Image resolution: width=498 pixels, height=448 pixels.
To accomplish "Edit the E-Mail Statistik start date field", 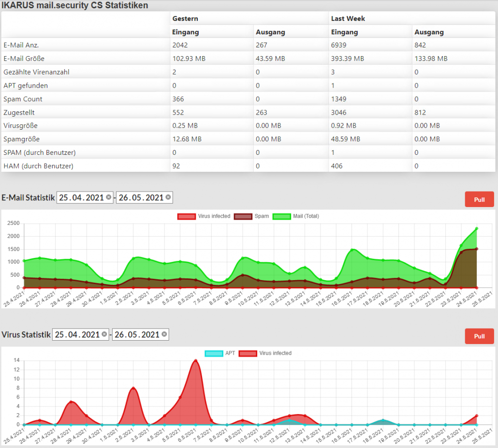I will tap(85, 197).
